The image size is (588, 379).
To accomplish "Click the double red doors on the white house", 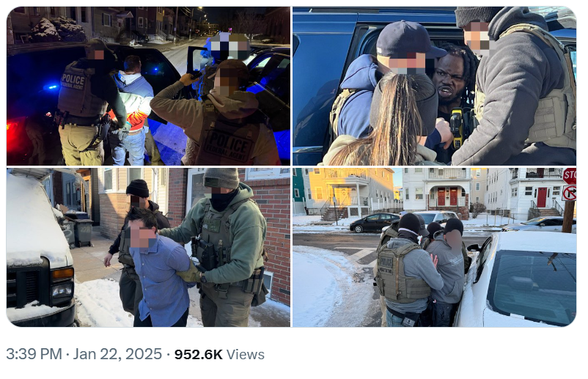I will pos(447,196).
